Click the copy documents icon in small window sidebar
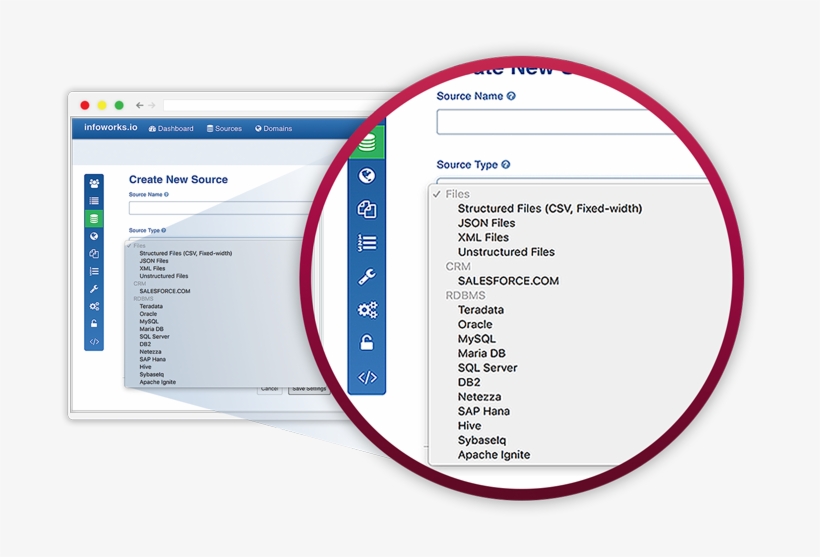Image resolution: width=820 pixels, height=557 pixels. pos(94,254)
